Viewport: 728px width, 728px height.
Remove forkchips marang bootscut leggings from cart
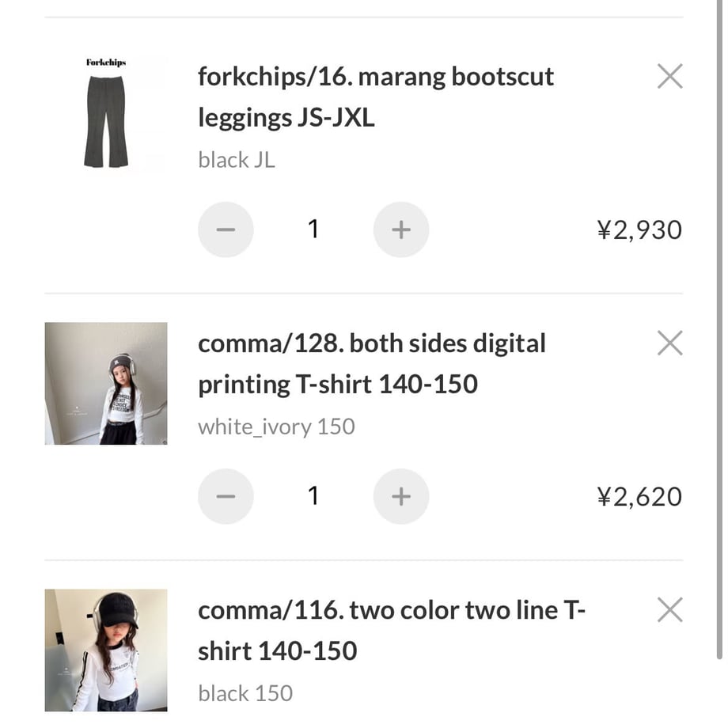tap(670, 76)
